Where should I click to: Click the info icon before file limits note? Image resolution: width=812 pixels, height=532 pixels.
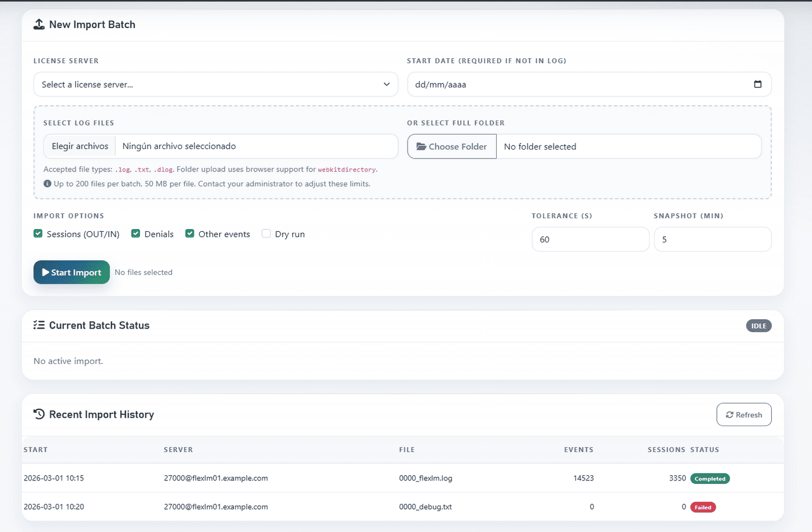tap(48, 184)
